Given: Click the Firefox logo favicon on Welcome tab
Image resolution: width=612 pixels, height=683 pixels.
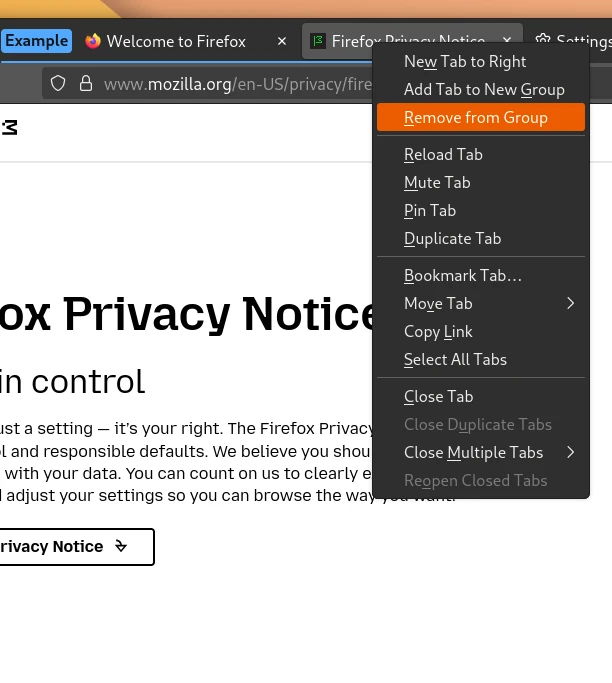Looking at the screenshot, I should pyautogui.click(x=93, y=41).
